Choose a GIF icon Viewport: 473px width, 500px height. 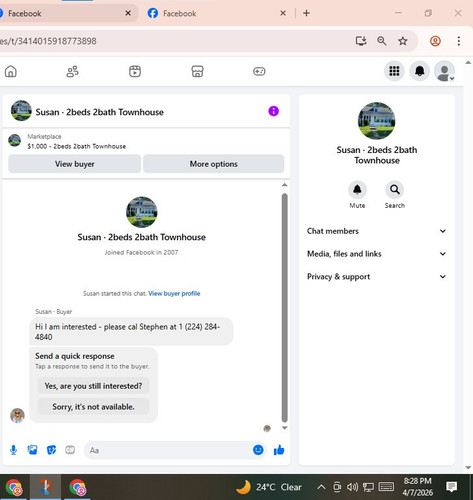click(70, 450)
